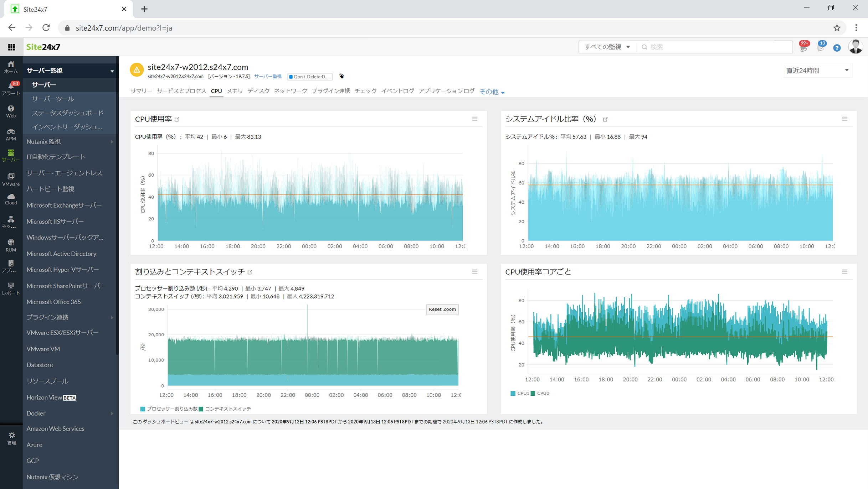Open システムアイドル比率 chart hamburger menu
Screen dimensions: 868x489
coord(844,119)
